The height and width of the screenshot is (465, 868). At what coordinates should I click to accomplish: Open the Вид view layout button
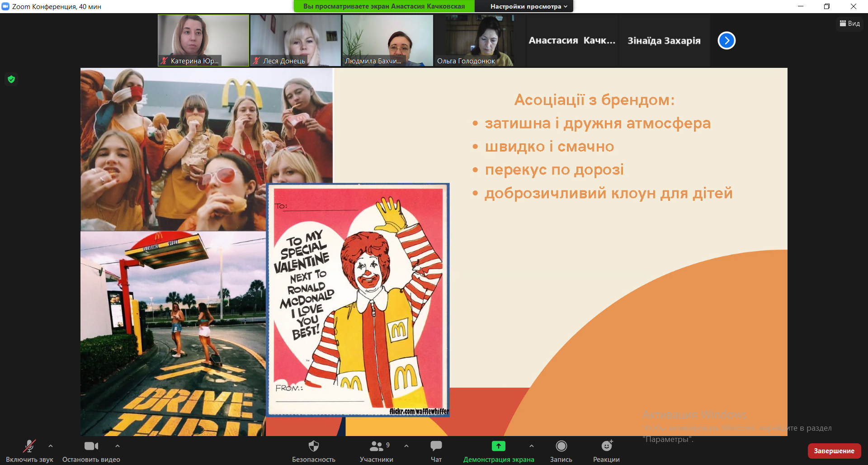coord(849,24)
